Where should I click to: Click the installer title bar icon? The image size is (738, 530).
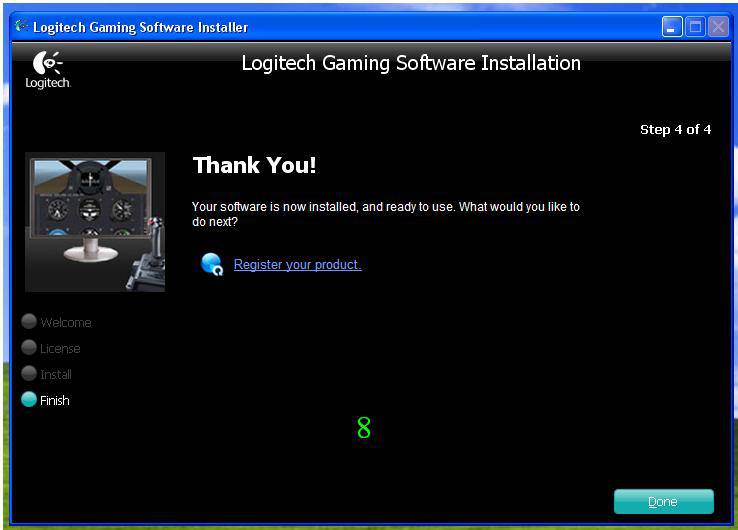21,26
